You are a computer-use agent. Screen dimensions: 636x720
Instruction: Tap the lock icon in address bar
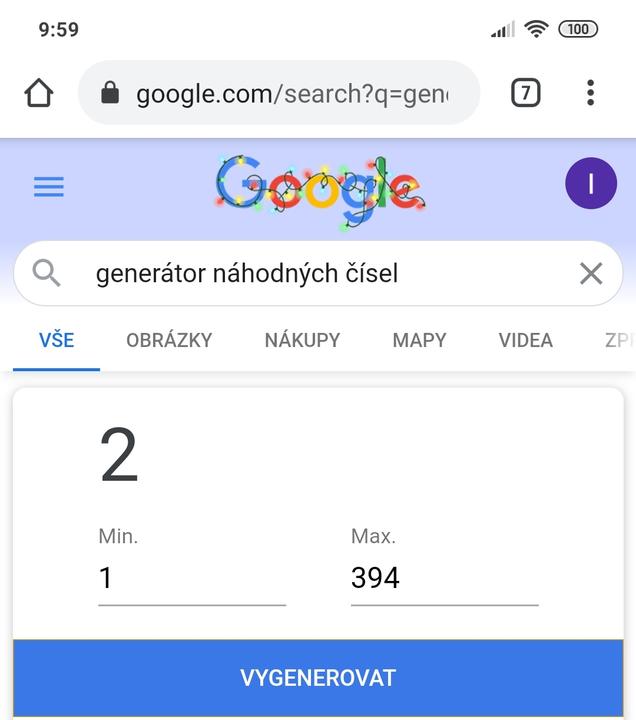(x=110, y=94)
